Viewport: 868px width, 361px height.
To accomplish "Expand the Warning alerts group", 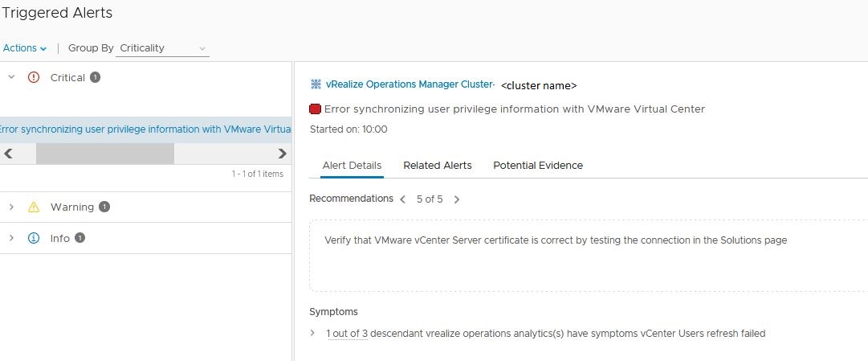I will tap(11, 207).
